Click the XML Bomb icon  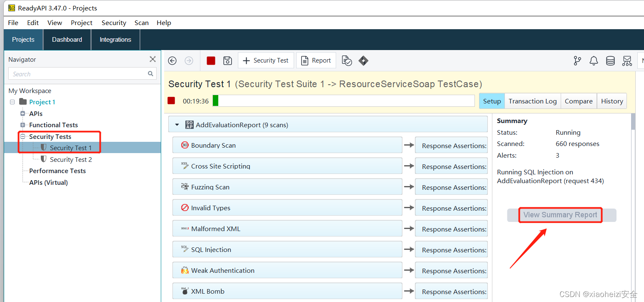click(185, 291)
